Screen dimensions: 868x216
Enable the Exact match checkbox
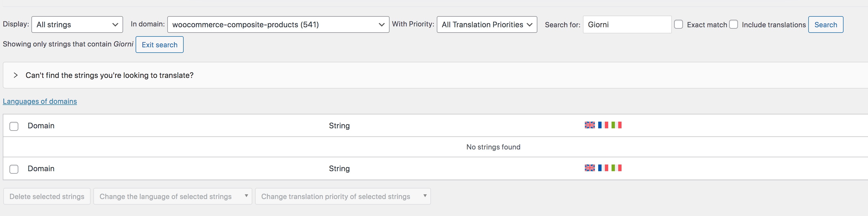point(679,25)
